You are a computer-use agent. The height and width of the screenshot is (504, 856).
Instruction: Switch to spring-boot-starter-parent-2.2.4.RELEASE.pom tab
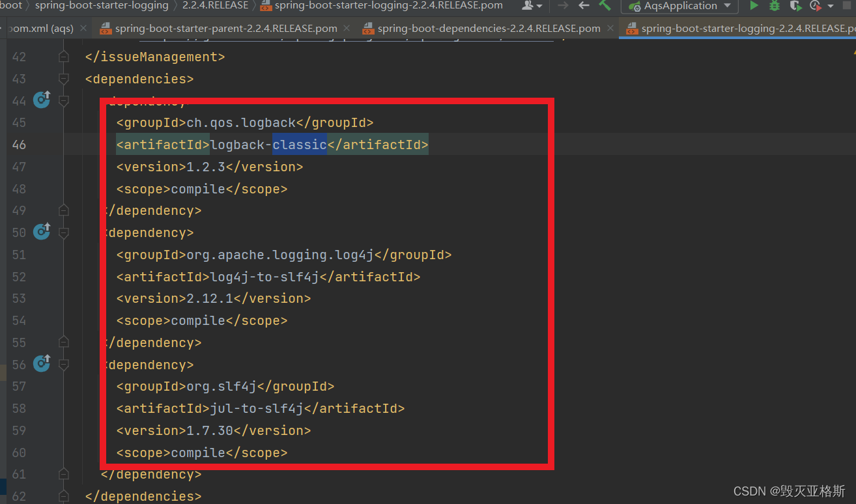click(x=225, y=29)
